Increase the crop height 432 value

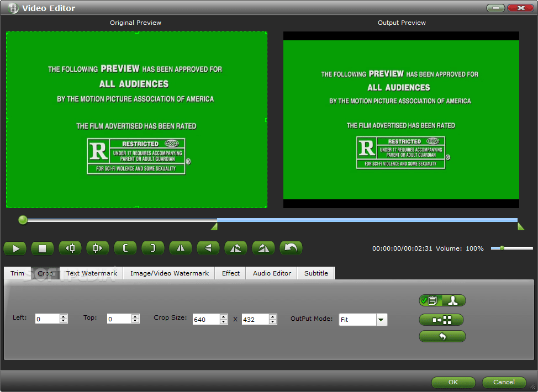click(x=273, y=317)
